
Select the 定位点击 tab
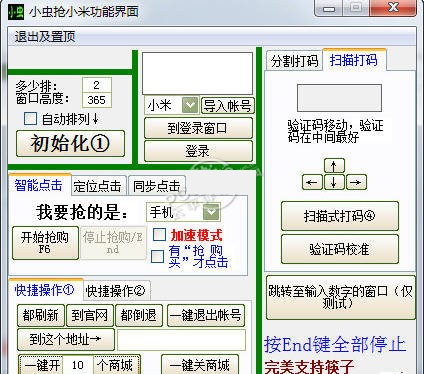(98, 186)
